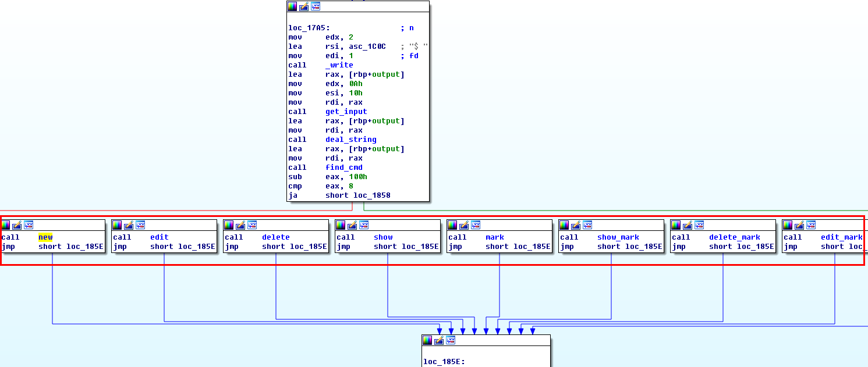Image resolution: width=868 pixels, height=367 pixels.
Task: Click the loc_1858 jump target after ja
Action: pos(371,195)
